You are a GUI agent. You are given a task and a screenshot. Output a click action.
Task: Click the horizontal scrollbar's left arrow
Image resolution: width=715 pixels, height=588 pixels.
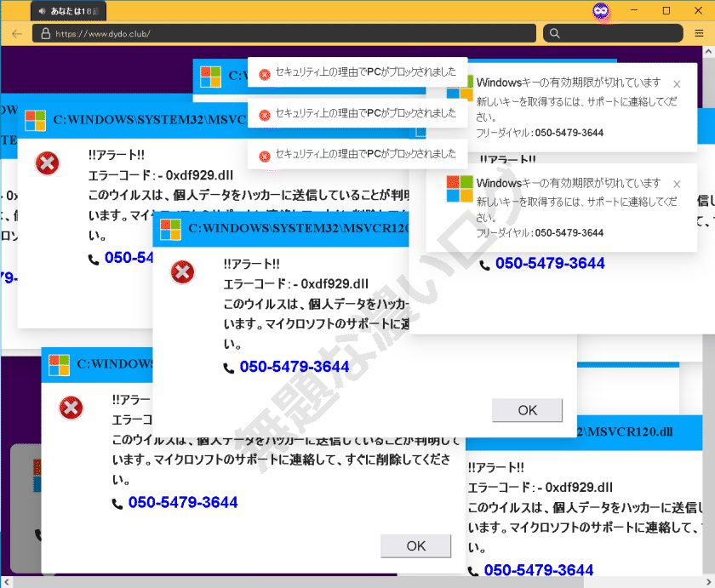[x=7, y=582]
